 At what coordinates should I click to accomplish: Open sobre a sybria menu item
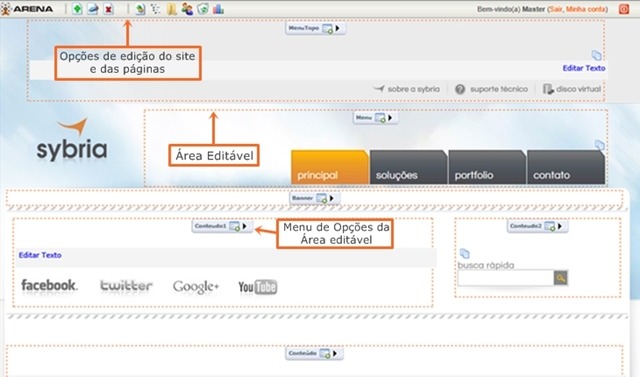[407, 89]
